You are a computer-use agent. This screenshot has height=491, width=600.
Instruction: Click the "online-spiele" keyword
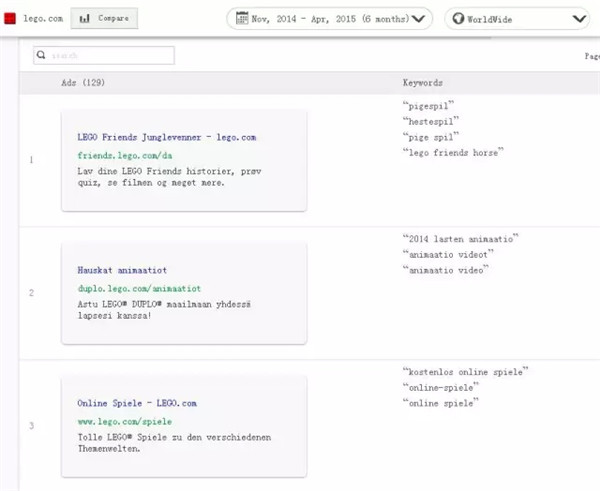440,387
